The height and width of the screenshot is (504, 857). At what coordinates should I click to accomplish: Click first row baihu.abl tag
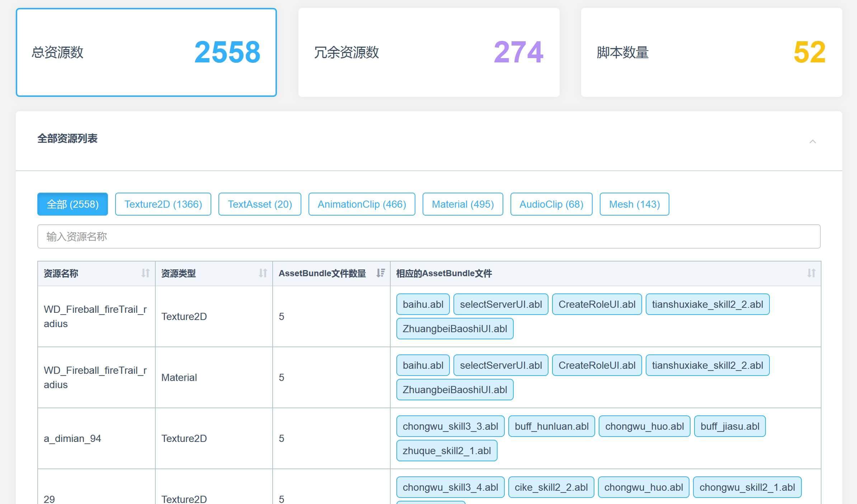coord(423,305)
